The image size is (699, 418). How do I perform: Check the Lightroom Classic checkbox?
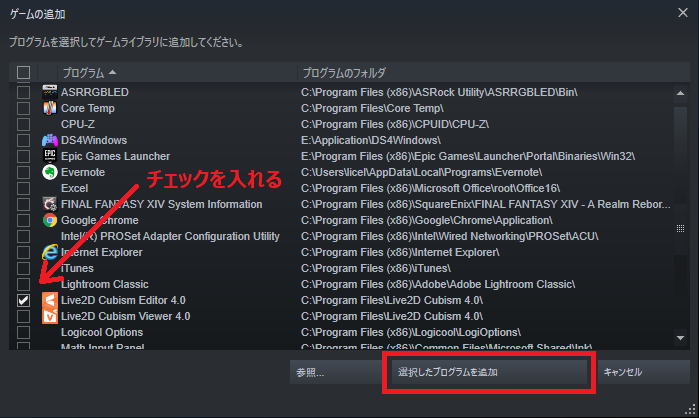pyautogui.click(x=23, y=284)
